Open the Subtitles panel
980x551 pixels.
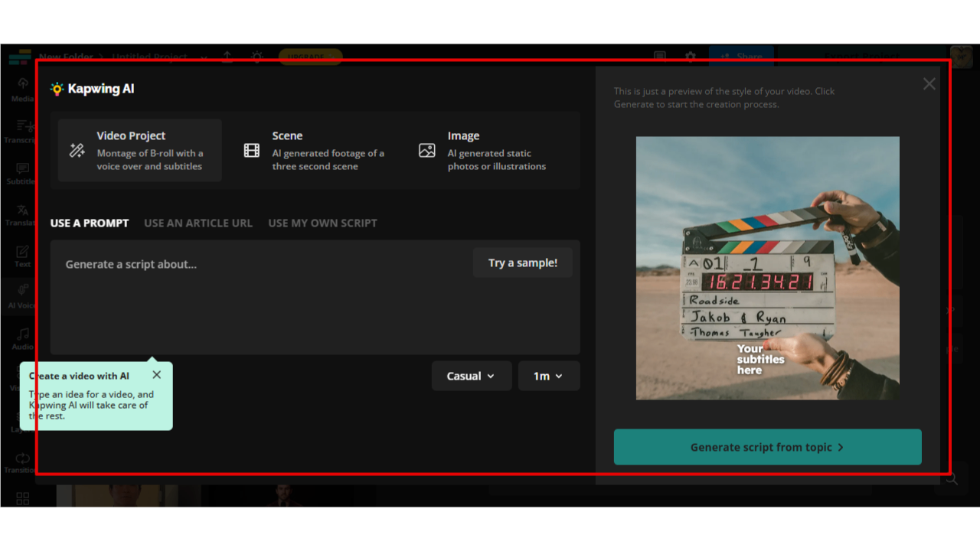pyautogui.click(x=21, y=171)
